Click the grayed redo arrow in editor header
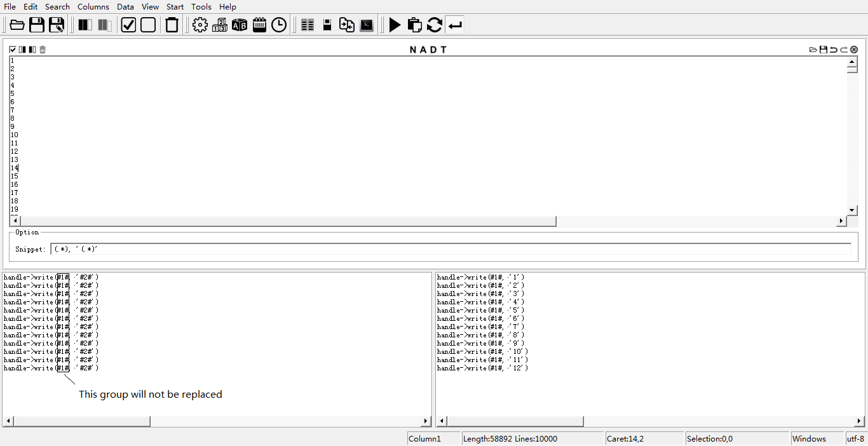This screenshot has width=868, height=446. (844, 50)
